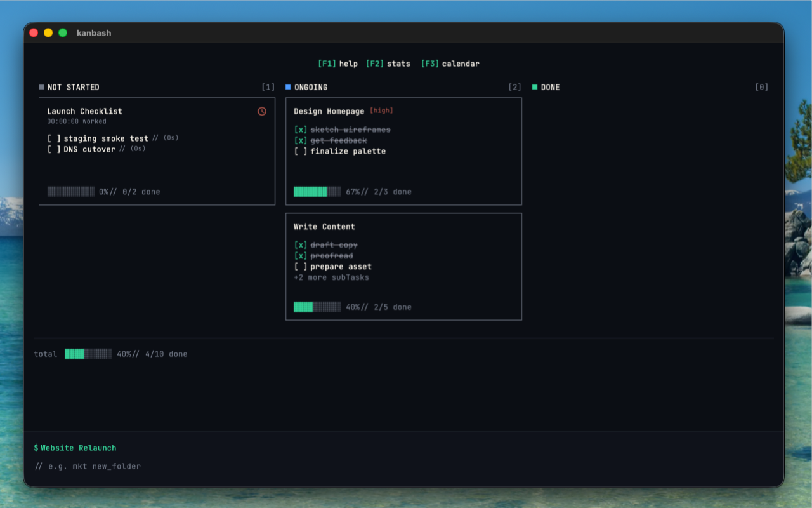Viewport: 812px width, 508px height.
Task: Click the high priority tag
Action: point(381,110)
